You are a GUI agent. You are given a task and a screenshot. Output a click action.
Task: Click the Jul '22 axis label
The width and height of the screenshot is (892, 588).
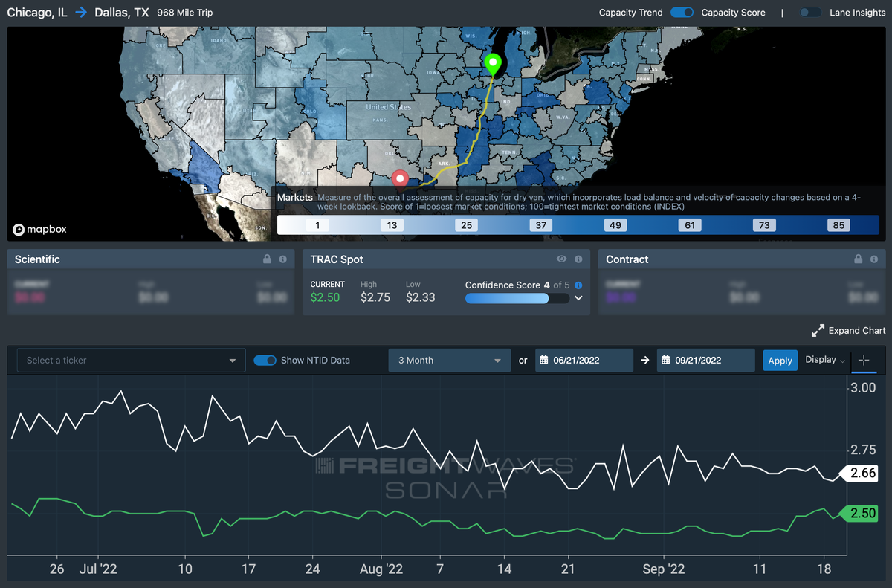[x=97, y=569]
